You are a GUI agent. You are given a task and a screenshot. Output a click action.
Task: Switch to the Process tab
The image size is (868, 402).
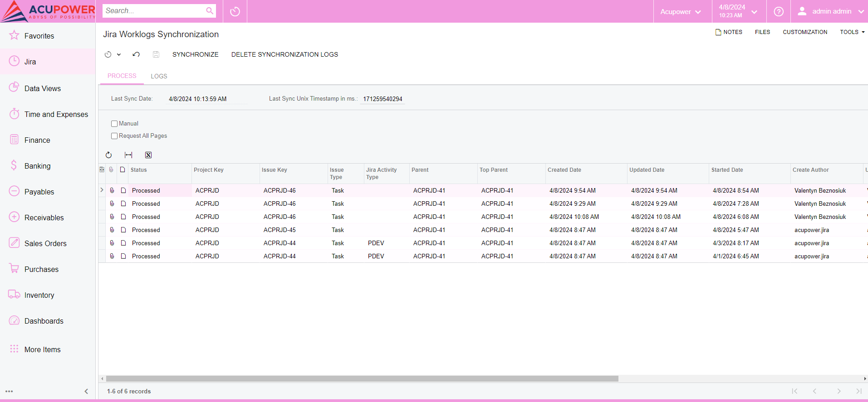point(122,76)
